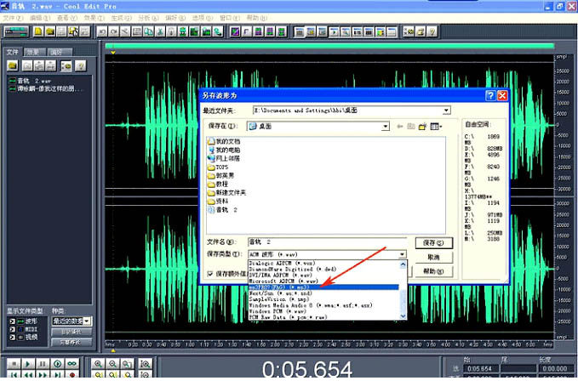Click the 文件名 filename input field

pos(328,241)
